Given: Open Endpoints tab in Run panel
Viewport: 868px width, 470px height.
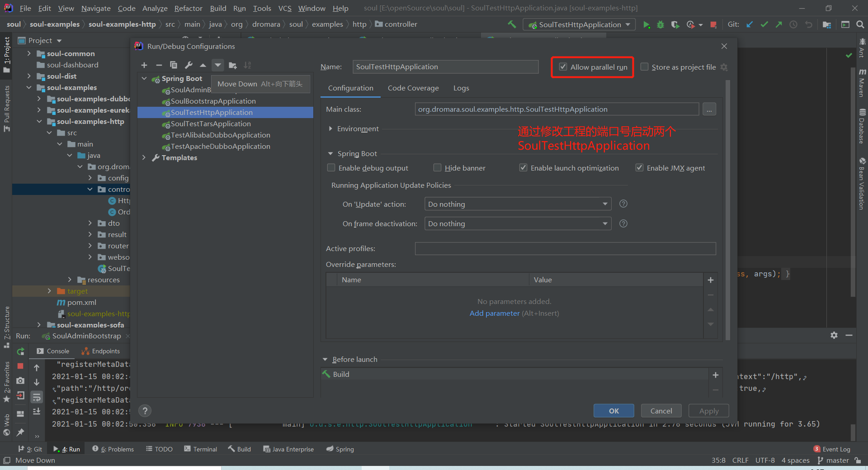Looking at the screenshot, I should (101, 351).
